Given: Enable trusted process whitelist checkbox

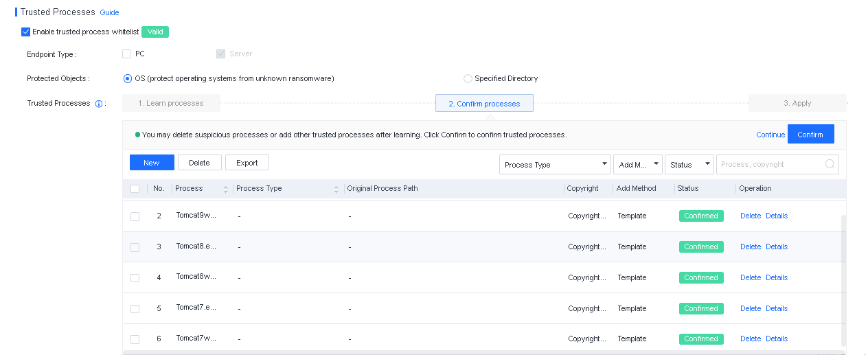Looking at the screenshot, I should 26,32.
